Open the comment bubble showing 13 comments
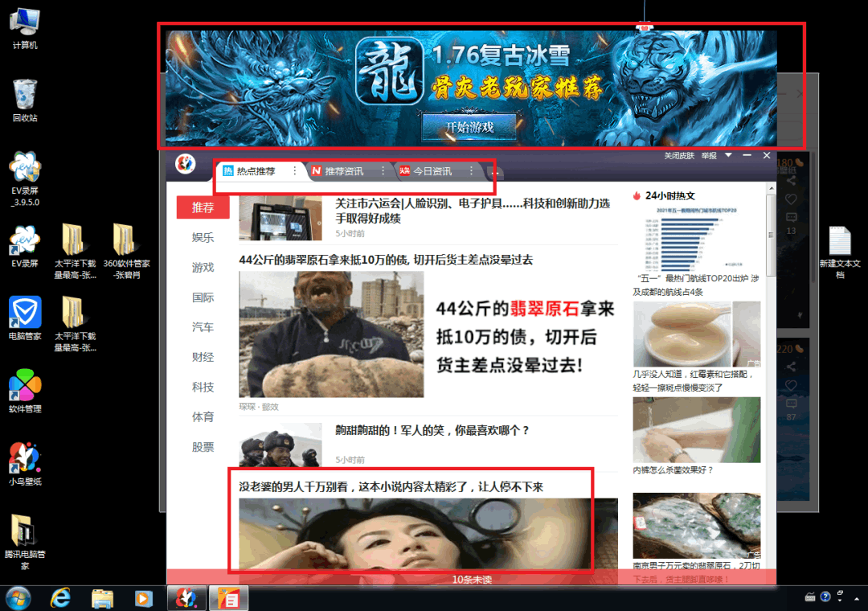Screen dimensions: 868x611 coord(791,217)
